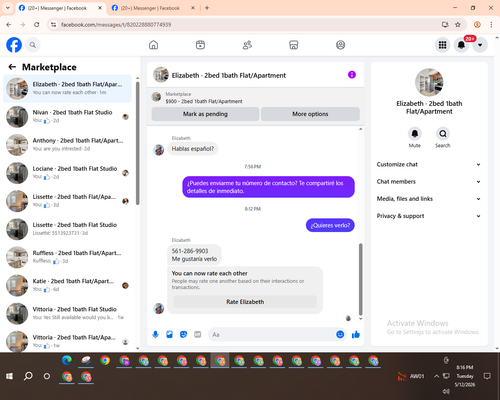Click the address bar URL

coord(116,25)
